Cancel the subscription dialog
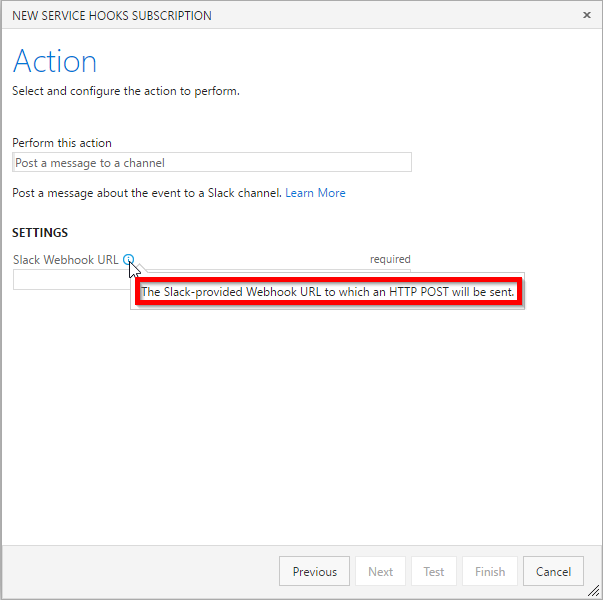Viewport: 603px width, 600px height. pyautogui.click(x=553, y=571)
